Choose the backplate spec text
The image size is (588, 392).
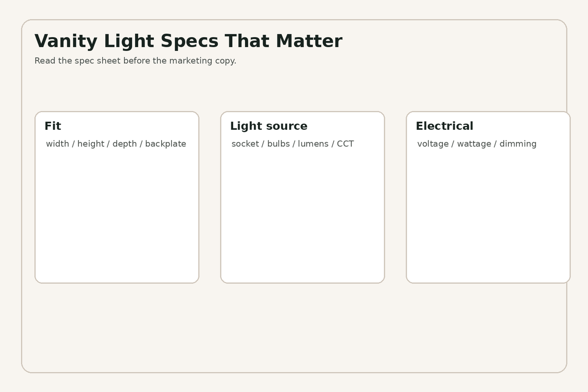166,144
